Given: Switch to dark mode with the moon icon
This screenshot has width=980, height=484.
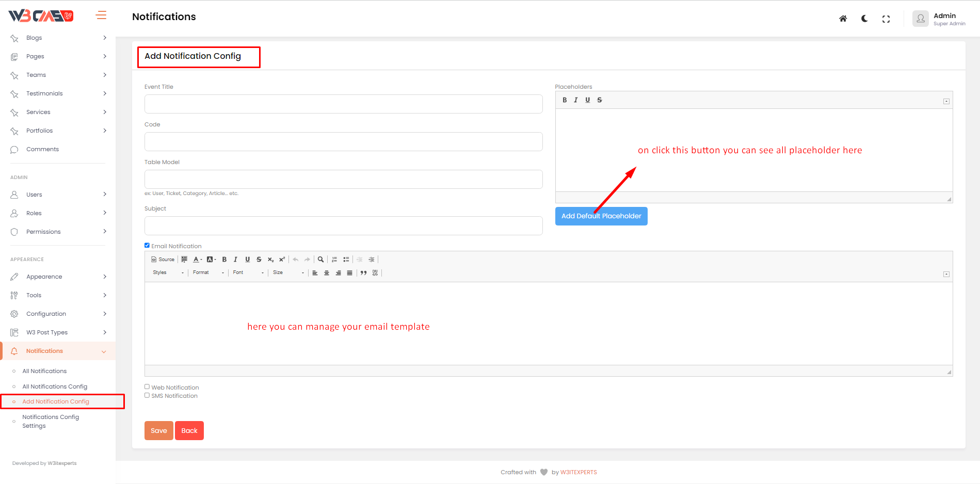Looking at the screenshot, I should click(864, 19).
